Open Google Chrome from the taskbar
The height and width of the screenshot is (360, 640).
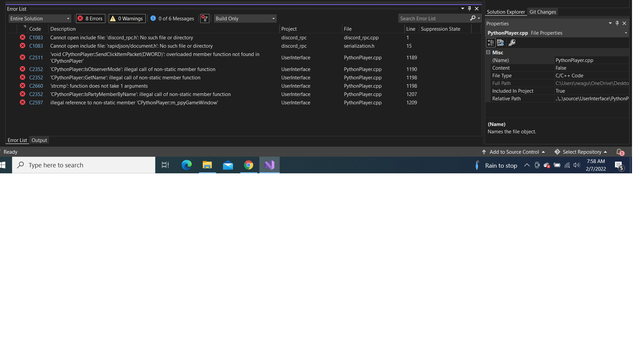pyautogui.click(x=249, y=165)
